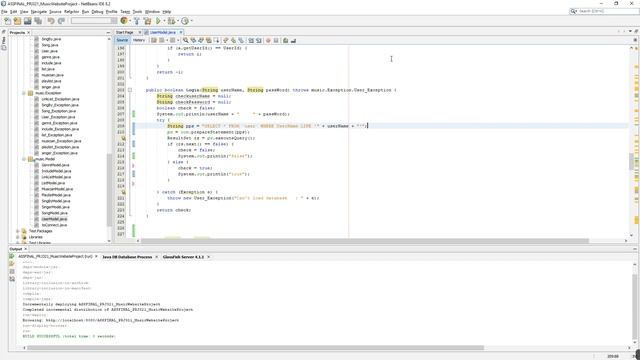Select the Source view button
This screenshot has width=640, height=360.
122,40
